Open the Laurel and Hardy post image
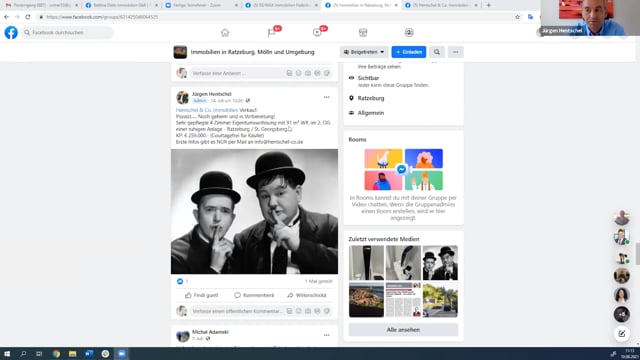The image size is (640, 360). [254, 211]
